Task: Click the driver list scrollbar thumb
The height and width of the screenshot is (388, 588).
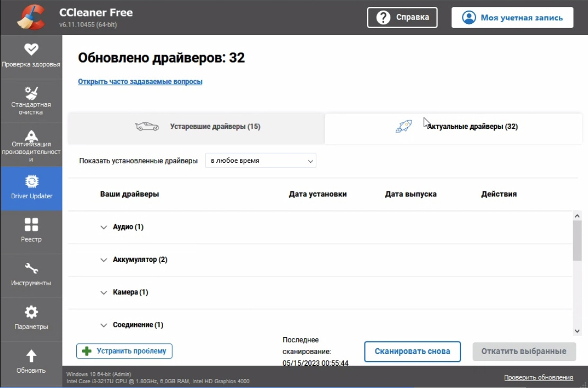Action: pyautogui.click(x=577, y=240)
